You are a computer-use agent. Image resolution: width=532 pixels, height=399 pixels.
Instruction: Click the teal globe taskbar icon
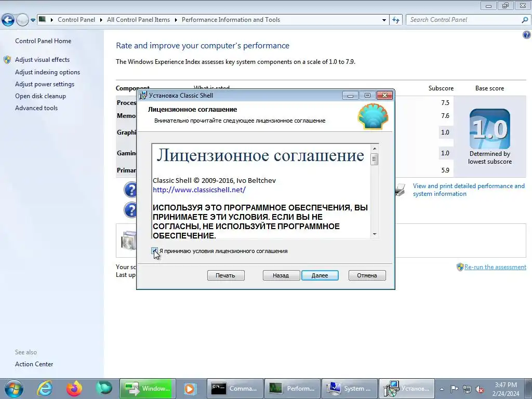(x=104, y=389)
